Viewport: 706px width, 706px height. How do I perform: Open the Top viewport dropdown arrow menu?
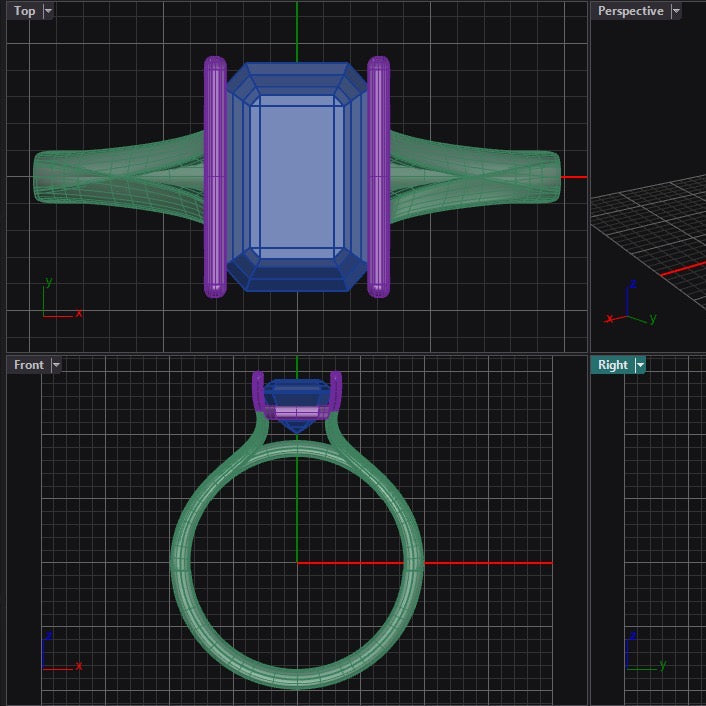point(49,11)
